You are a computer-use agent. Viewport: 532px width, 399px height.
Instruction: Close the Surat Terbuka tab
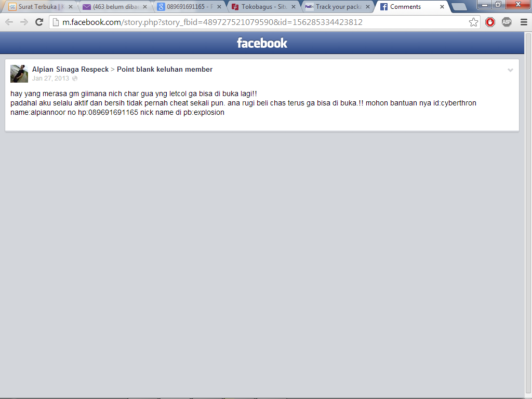[71, 7]
